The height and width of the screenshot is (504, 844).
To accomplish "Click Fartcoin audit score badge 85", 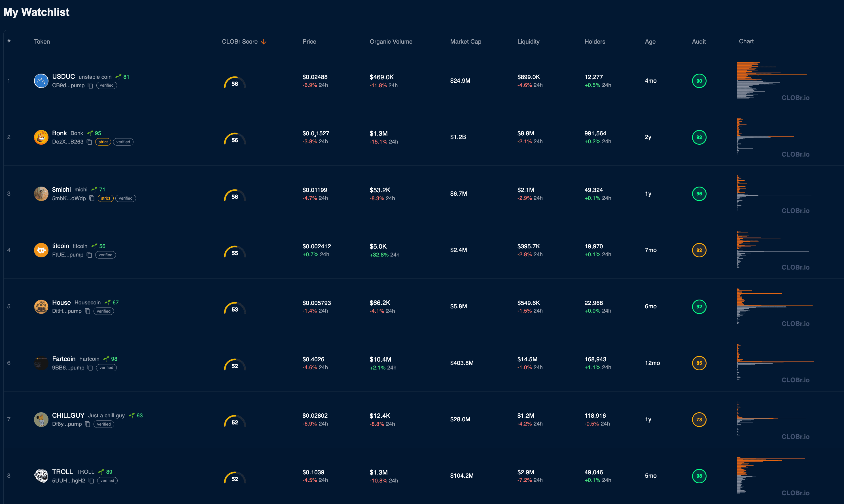I will [699, 363].
